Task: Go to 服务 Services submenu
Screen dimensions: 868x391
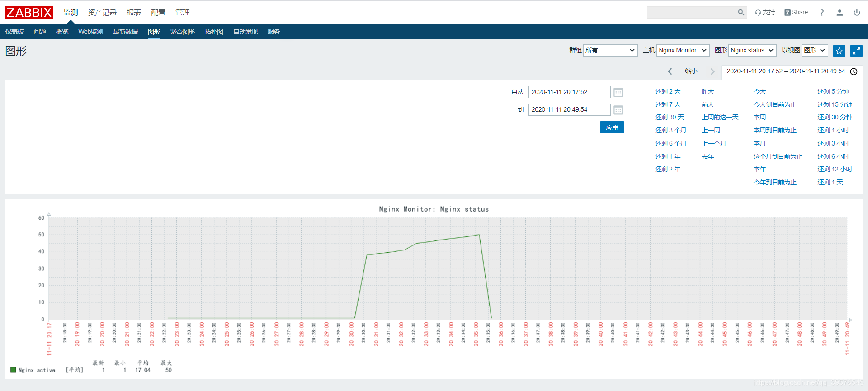Action: click(x=274, y=32)
